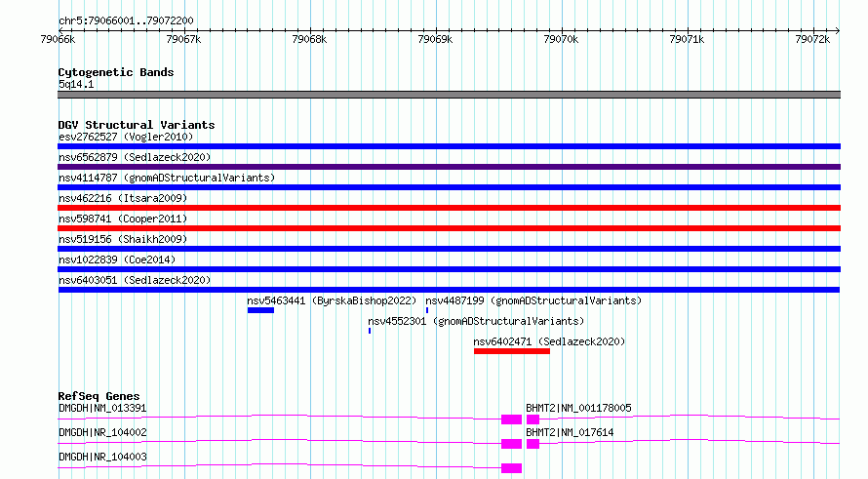The height and width of the screenshot is (479, 868).
Task: Click the gray 5q14.1 cytogenetic band bar
Action: [449, 95]
